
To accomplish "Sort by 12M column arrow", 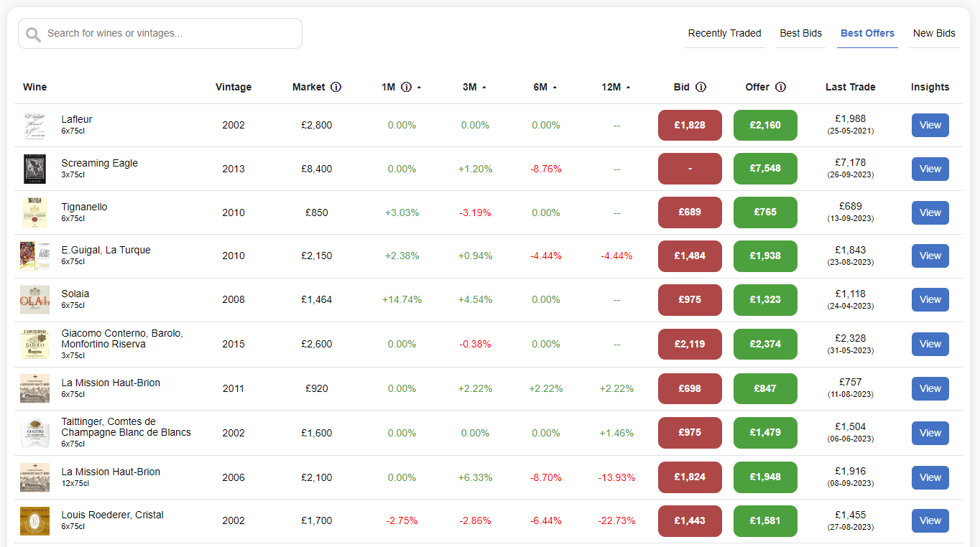I will 629,88.
